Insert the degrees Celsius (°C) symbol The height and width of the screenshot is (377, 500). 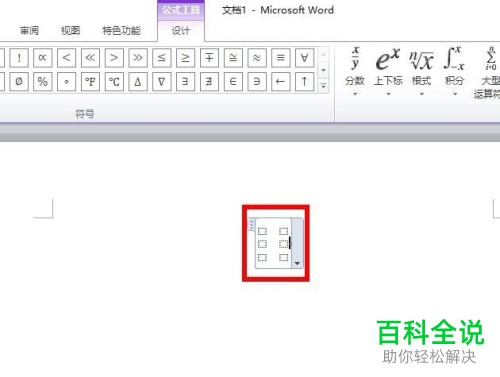tap(114, 82)
